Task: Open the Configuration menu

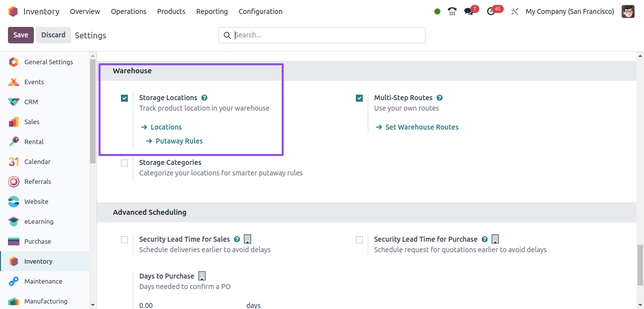Action: pos(260,11)
